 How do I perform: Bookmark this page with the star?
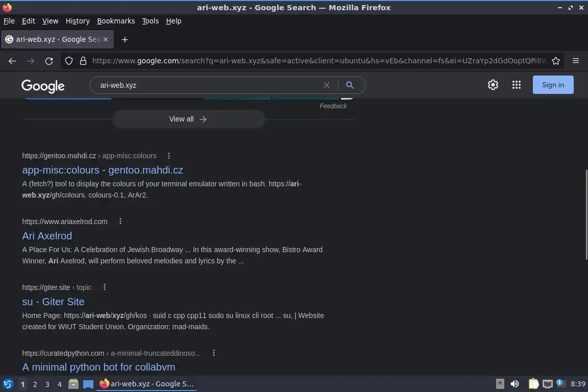coord(556,61)
